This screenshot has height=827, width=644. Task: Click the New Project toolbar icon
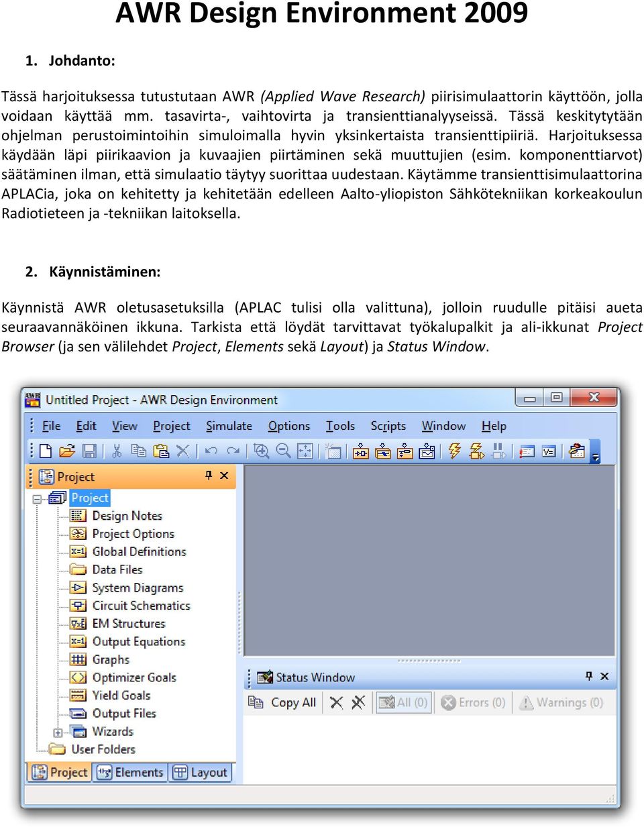46,451
